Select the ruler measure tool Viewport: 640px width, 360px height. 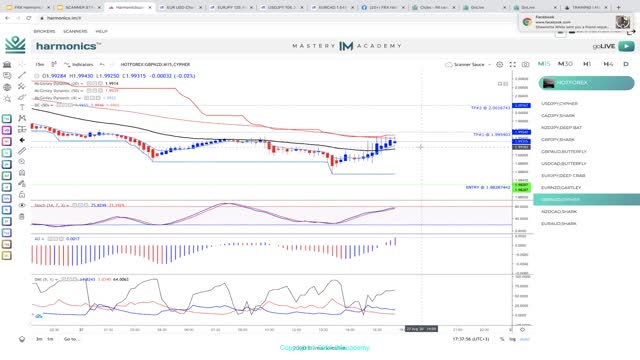[x=22, y=151]
